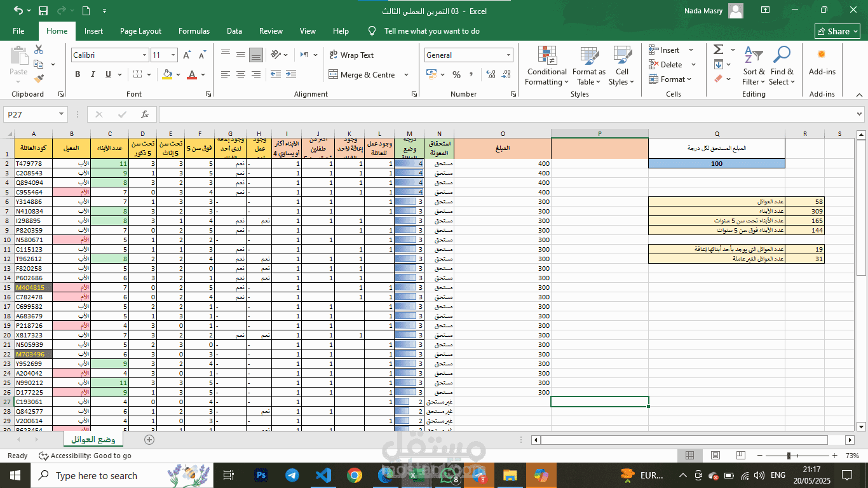Image resolution: width=868 pixels, height=488 pixels.
Task: Toggle Bold formatting
Action: (78, 74)
